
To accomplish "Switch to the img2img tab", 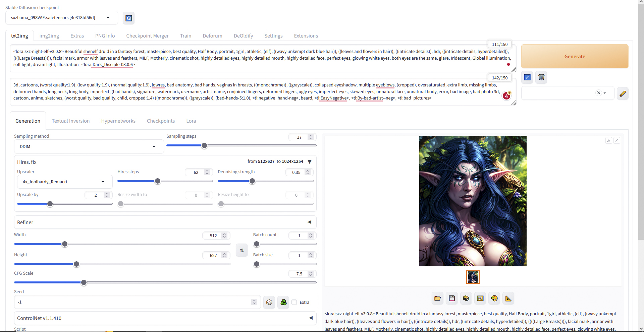I will (x=49, y=36).
